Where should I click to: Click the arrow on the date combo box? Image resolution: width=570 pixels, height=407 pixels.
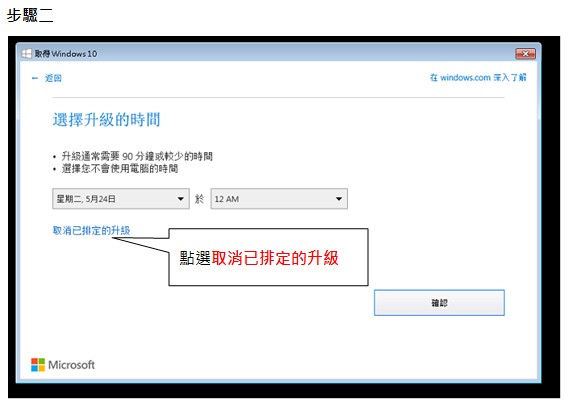pyautogui.click(x=180, y=199)
